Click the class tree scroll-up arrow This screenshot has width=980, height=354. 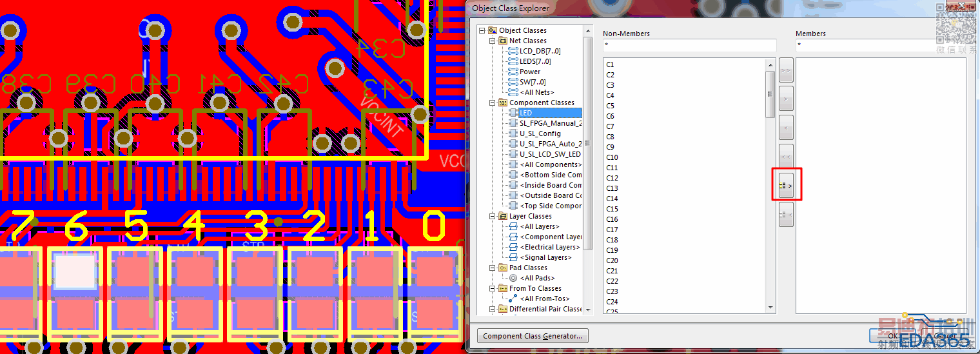coord(587,31)
